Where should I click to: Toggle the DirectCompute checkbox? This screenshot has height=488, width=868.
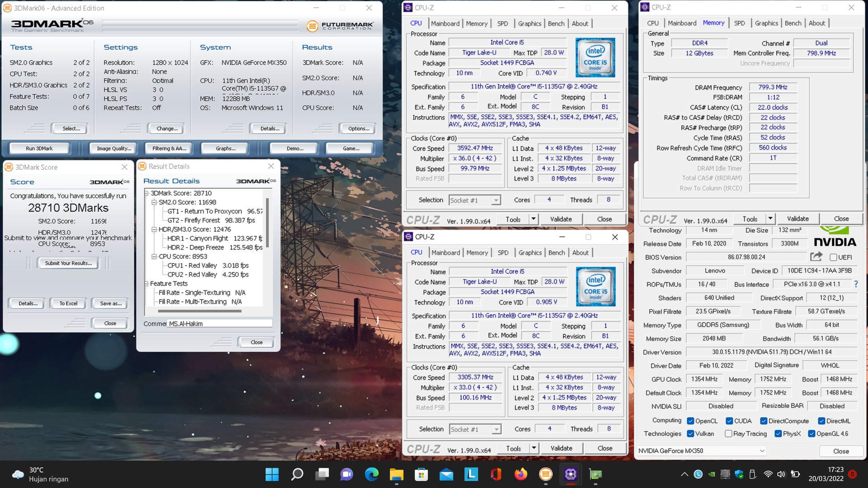(764, 421)
